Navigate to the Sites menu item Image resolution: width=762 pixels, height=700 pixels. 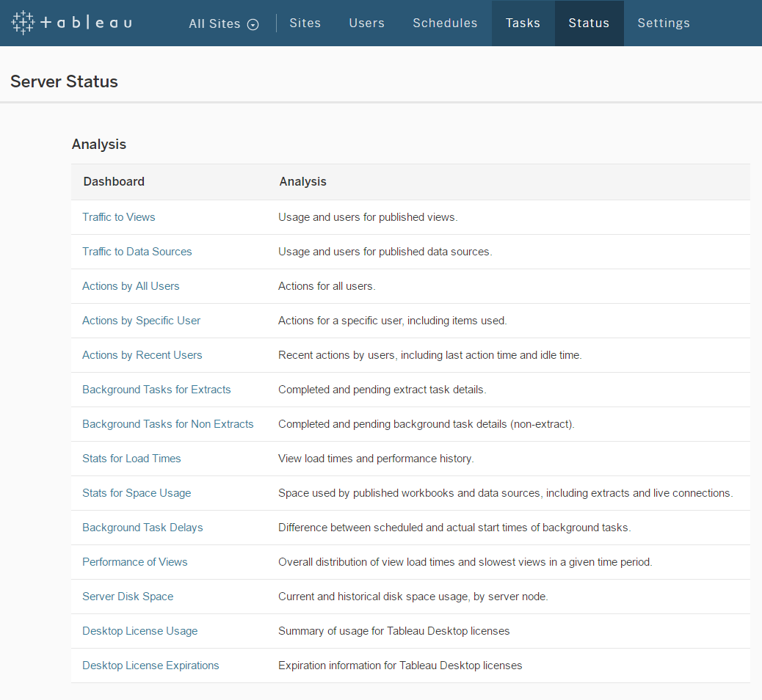(305, 23)
